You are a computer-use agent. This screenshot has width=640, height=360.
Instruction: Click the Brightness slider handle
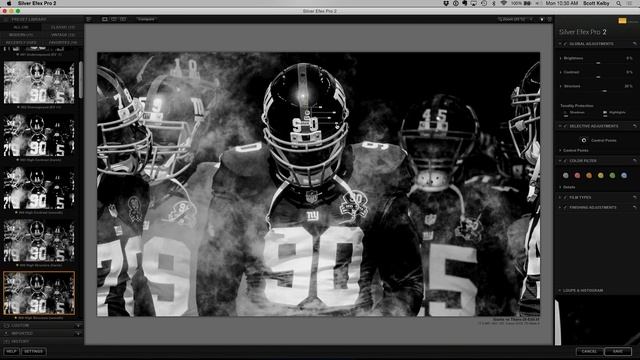point(598,63)
